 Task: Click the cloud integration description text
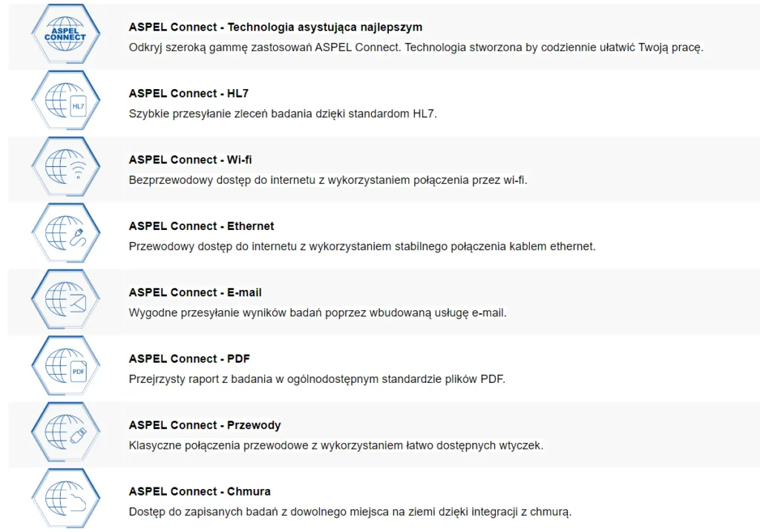coord(350,512)
